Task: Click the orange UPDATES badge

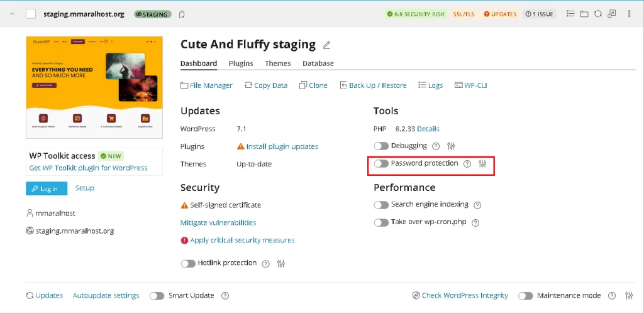Action: point(500,14)
